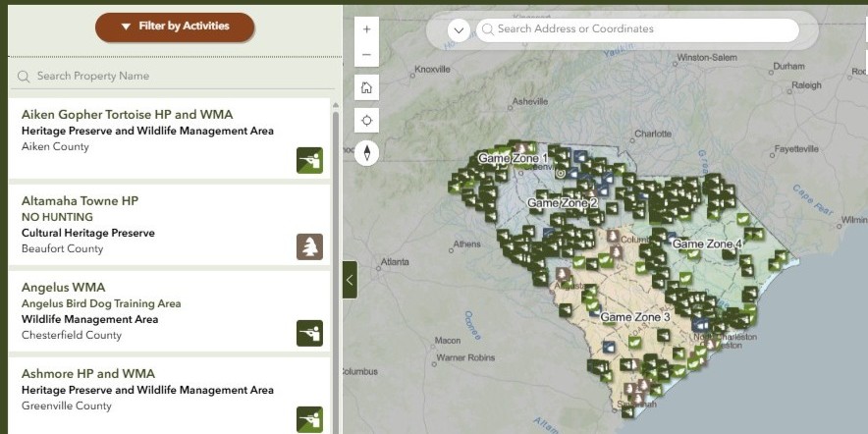The width and height of the screenshot is (868, 434).
Task: Click the map zoom out minus button
Action: (366, 55)
